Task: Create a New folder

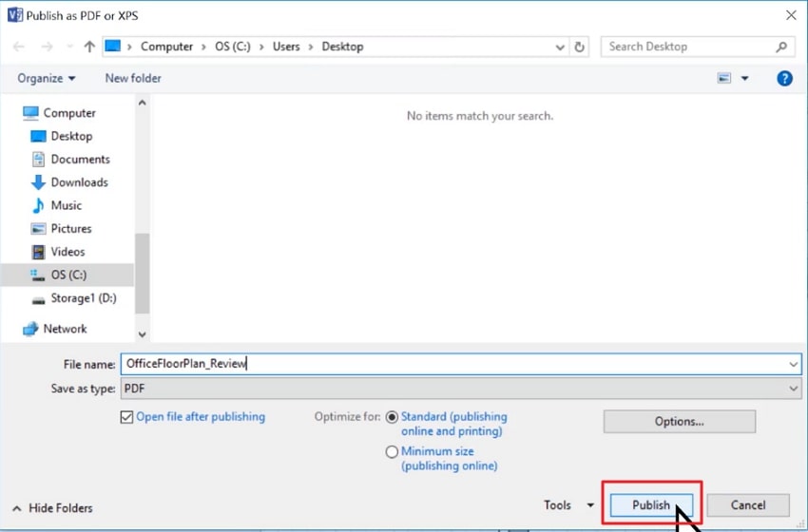Action: pyautogui.click(x=133, y=78)
